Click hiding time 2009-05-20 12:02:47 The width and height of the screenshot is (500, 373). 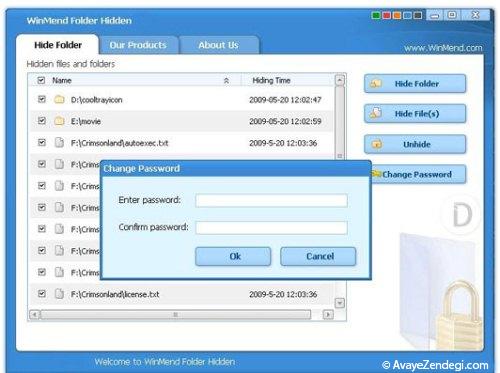tap(285, 100)
